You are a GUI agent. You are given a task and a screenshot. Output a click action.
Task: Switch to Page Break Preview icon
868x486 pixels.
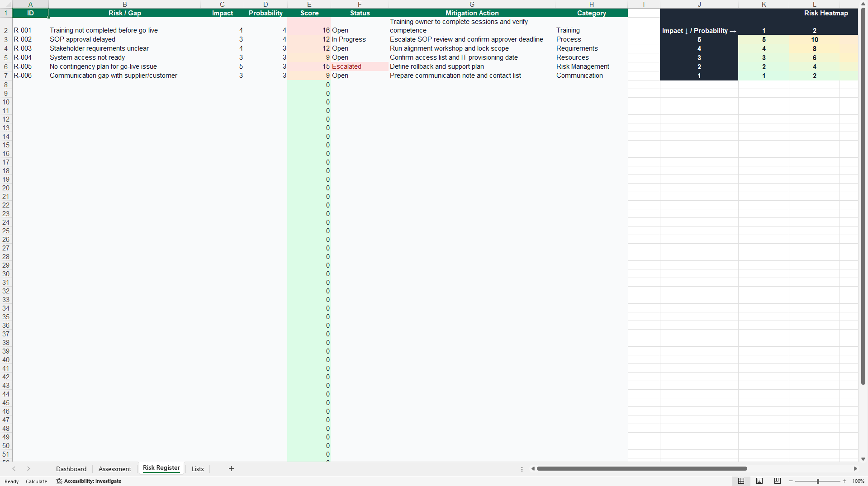coord(778,481)
